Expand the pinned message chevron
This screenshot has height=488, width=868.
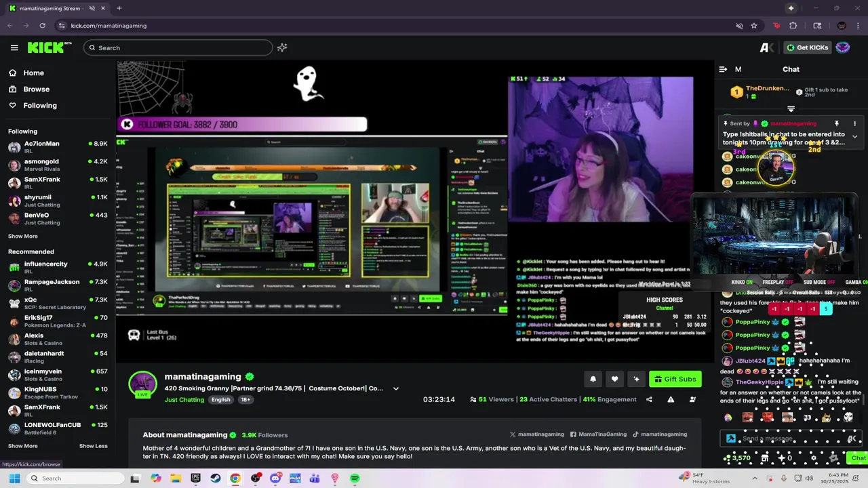tap(854, 137)
